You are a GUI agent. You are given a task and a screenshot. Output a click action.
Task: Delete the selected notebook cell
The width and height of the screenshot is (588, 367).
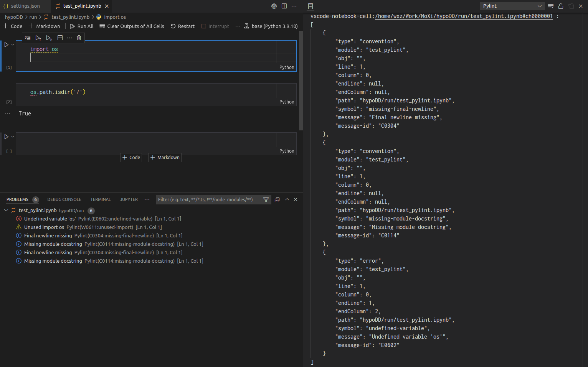(79, 38)
